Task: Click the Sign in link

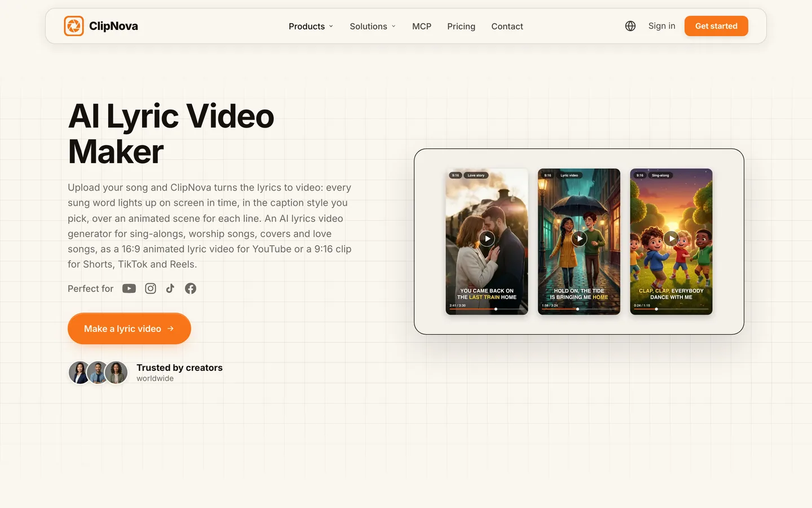Action: 661,26
